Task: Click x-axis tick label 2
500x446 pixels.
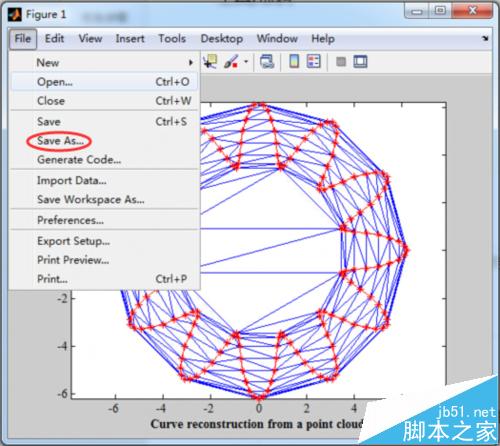Action: point(306,408)
